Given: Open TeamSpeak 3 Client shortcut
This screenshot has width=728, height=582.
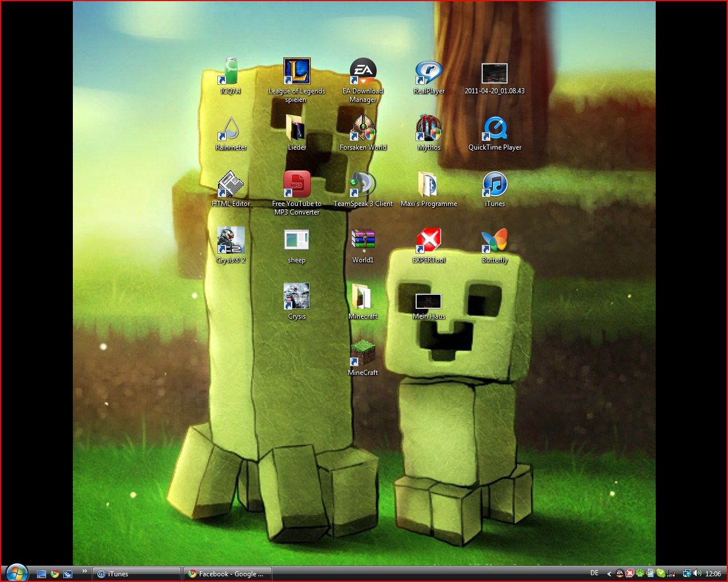Looking at the screenshot, I should click(363, 189).
